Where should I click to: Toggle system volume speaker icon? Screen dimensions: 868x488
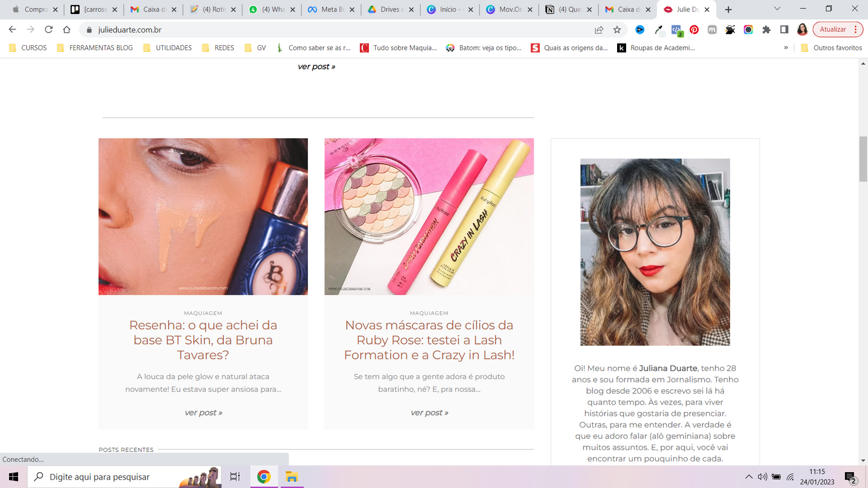click(x=762, y=477)
